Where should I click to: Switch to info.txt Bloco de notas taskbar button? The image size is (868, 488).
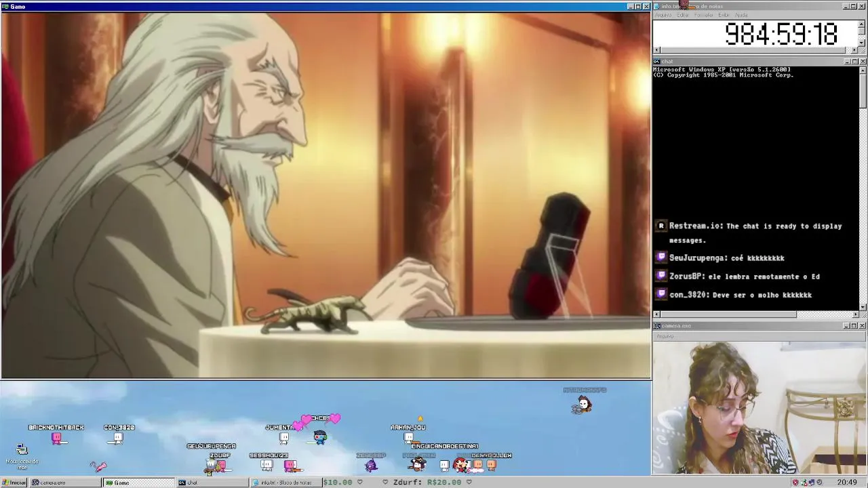click(x=285, y=483)
